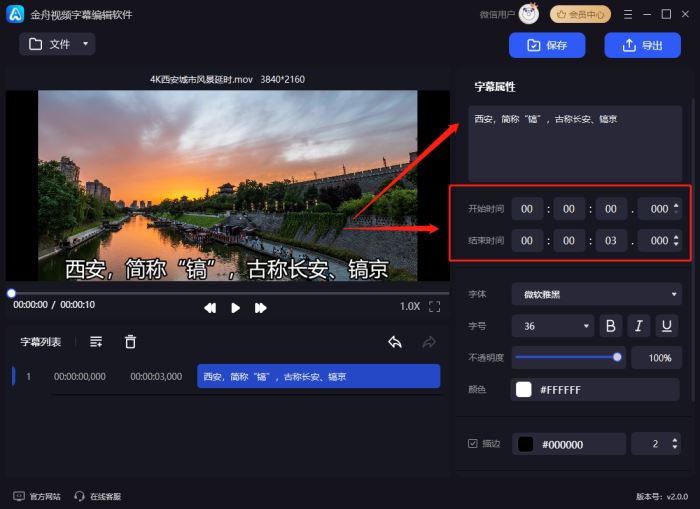Undo the last action
The image size is (700, 509).
click(395, 342)
